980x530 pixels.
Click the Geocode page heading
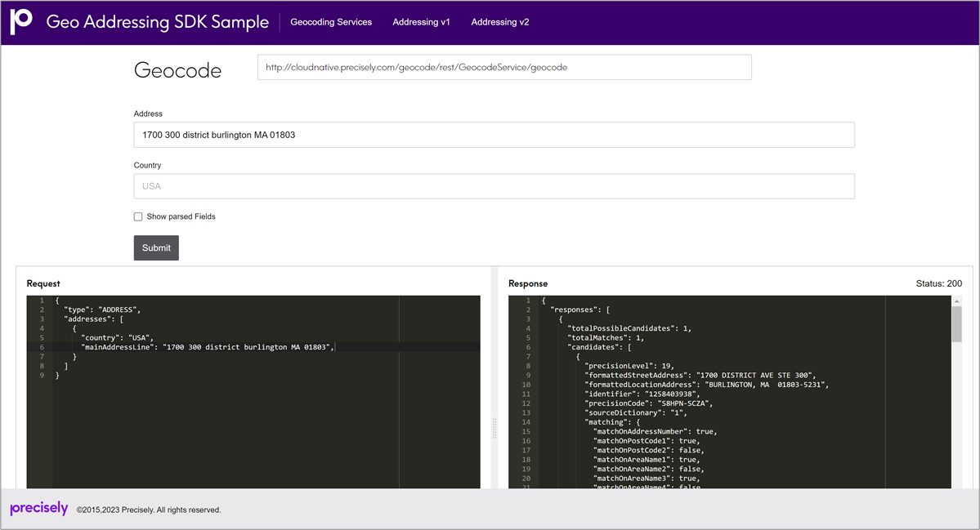coord(177,70)
